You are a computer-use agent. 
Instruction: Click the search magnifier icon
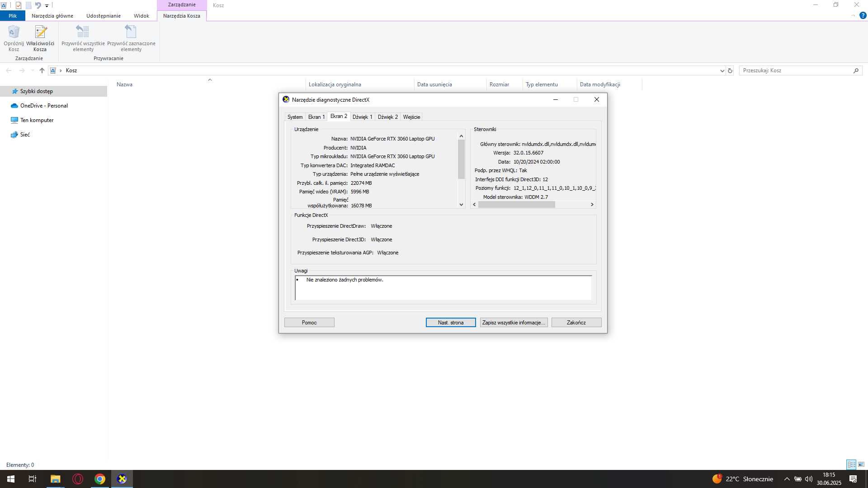tap(856, 70)
